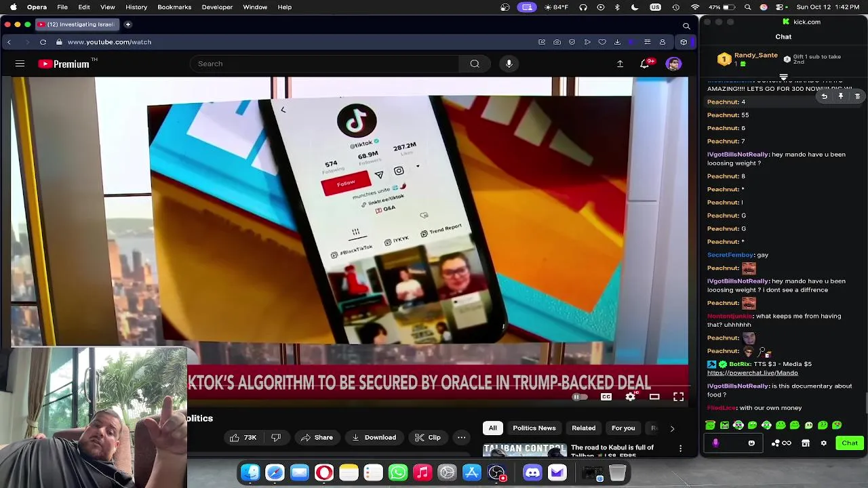This screenshot has width=868, height=488.
Task: Open Apple menu
Action: tap(12, 7)
